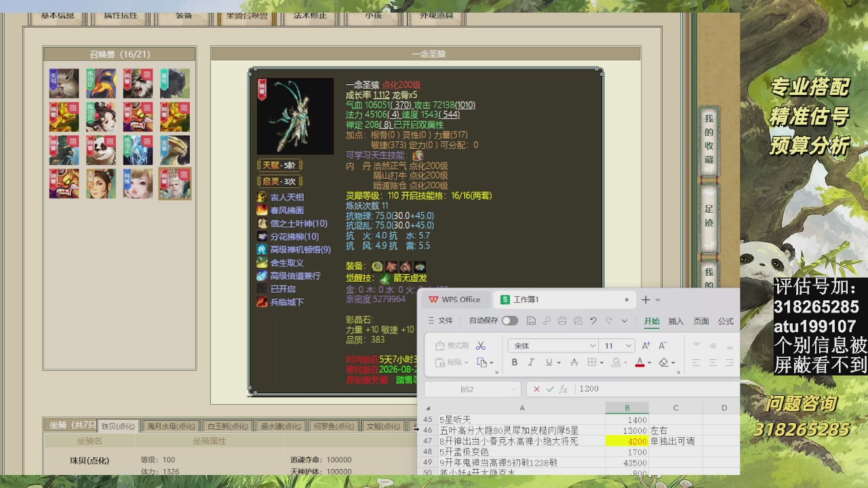
Task: Expand the quick access toolbar dropdown
Action: [x=625, y=321]
